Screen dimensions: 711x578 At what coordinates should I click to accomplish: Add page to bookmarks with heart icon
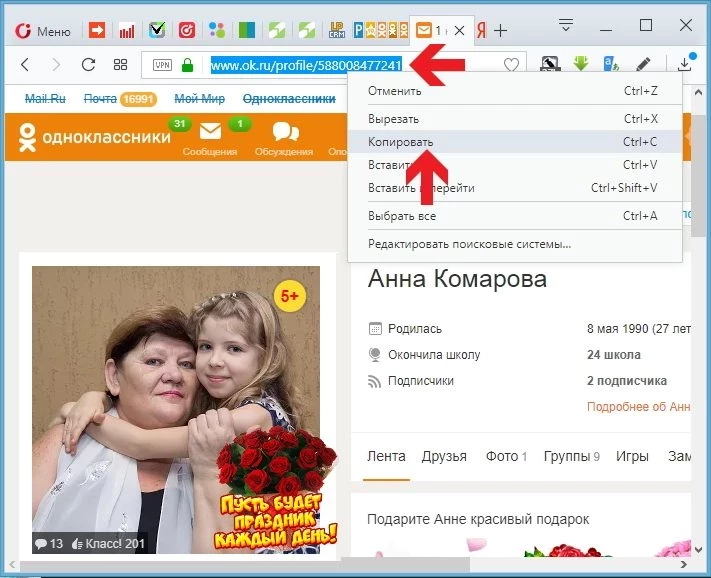click(x=511, y=65)
